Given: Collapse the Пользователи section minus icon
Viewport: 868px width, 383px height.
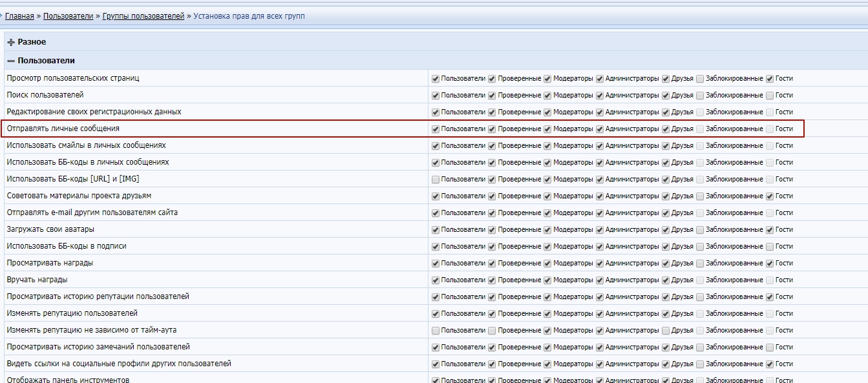Looking at the screenshot, I should click(x=11, y=61).
